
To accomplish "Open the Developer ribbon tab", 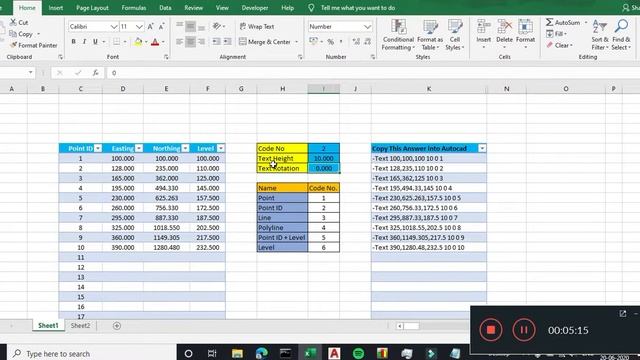I will pyautogui.click(x=255, y=8).
